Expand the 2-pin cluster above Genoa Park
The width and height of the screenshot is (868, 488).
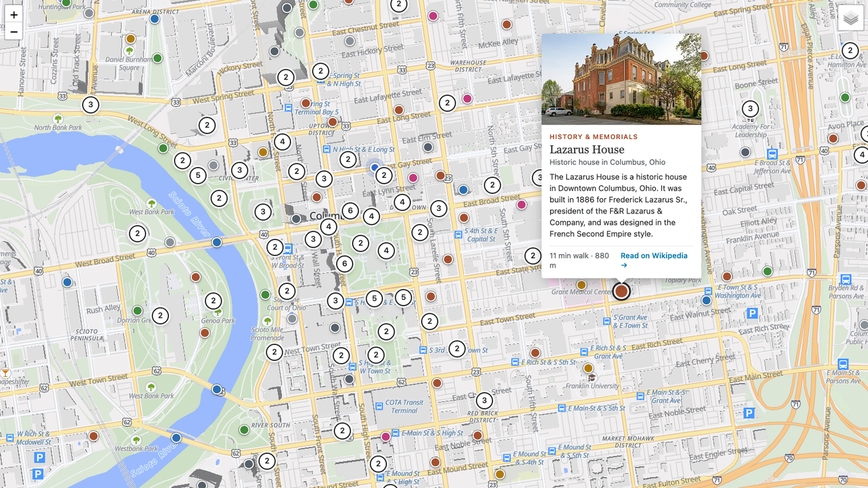pos(214,301)
